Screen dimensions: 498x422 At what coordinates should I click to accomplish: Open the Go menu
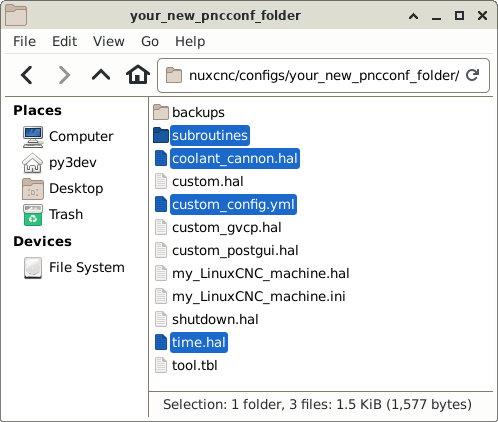coord(150,42)
